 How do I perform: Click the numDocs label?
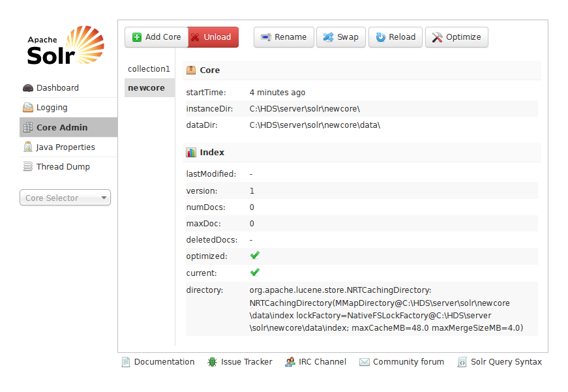click(x=206, y=207)
